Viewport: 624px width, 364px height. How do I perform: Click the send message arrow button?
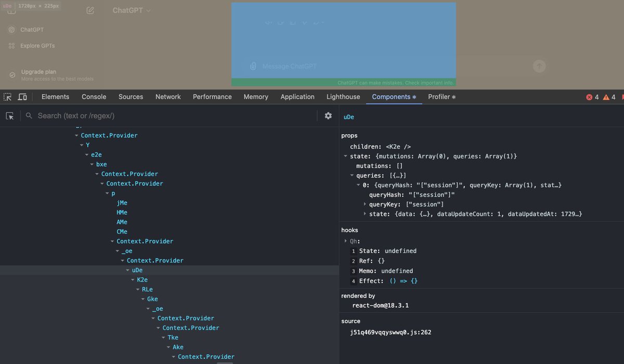(x=539, y=66)
